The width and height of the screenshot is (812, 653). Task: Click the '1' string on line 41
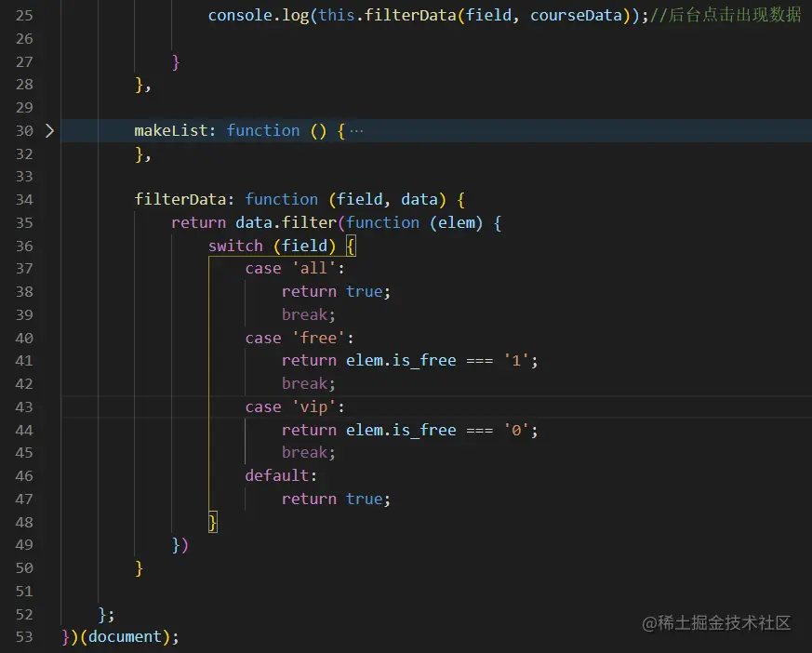click(x=516, y=360)
